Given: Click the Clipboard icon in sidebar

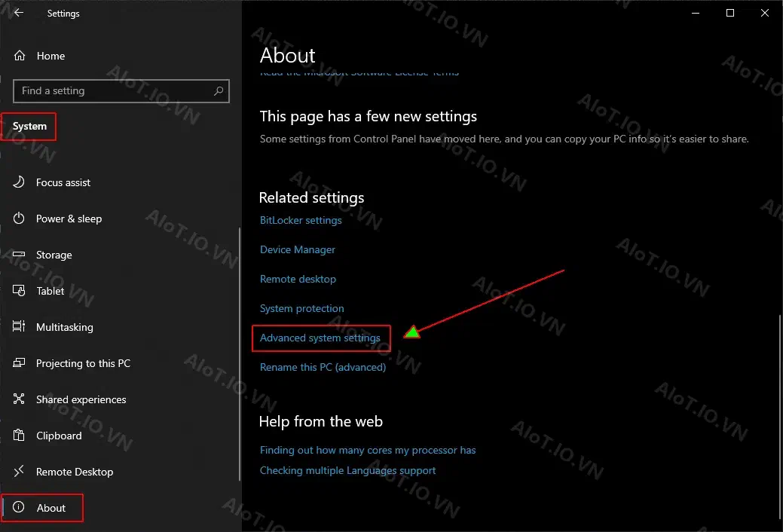Looking at the screenshot, I should click(19, 435).
